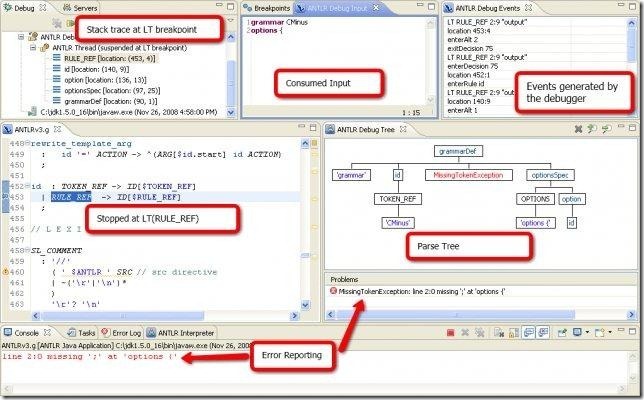Select grammarDef stack frame at location 90, 1
This screenshot has height=400, width=644.
point(110,101)
